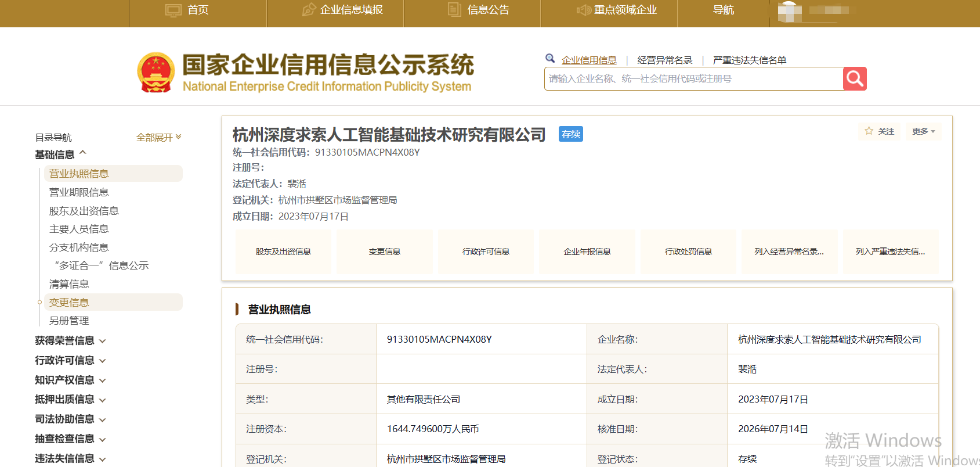The image size is (980, 467).
Task: Click the national emblem logo
Action: (x=156, y=73)
